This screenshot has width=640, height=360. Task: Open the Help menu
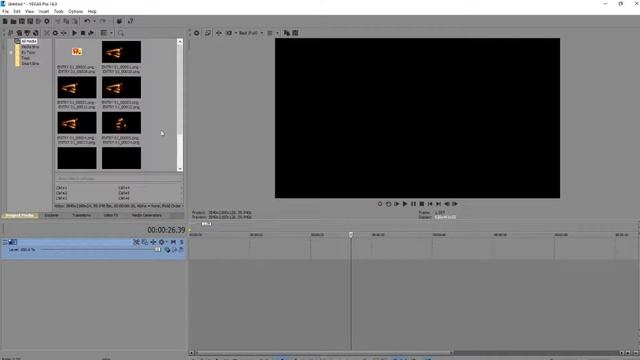92,11
